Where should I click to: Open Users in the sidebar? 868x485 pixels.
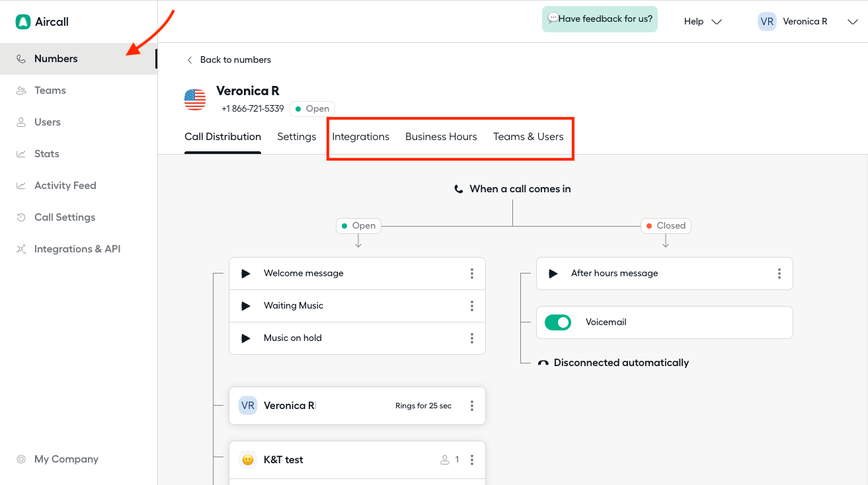pos(79,122)
